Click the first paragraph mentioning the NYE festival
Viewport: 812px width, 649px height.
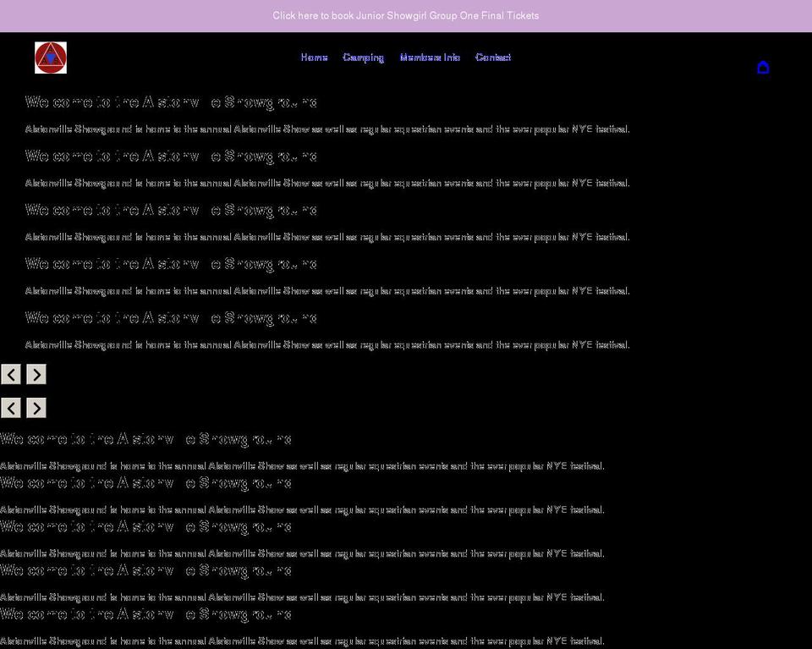tap(327, 129)
